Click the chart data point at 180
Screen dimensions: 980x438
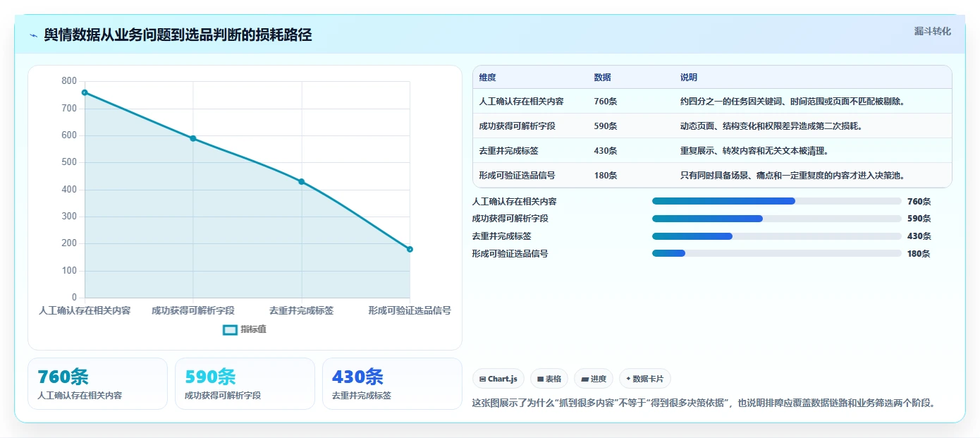pyautogui.click(x=410, y=249)
